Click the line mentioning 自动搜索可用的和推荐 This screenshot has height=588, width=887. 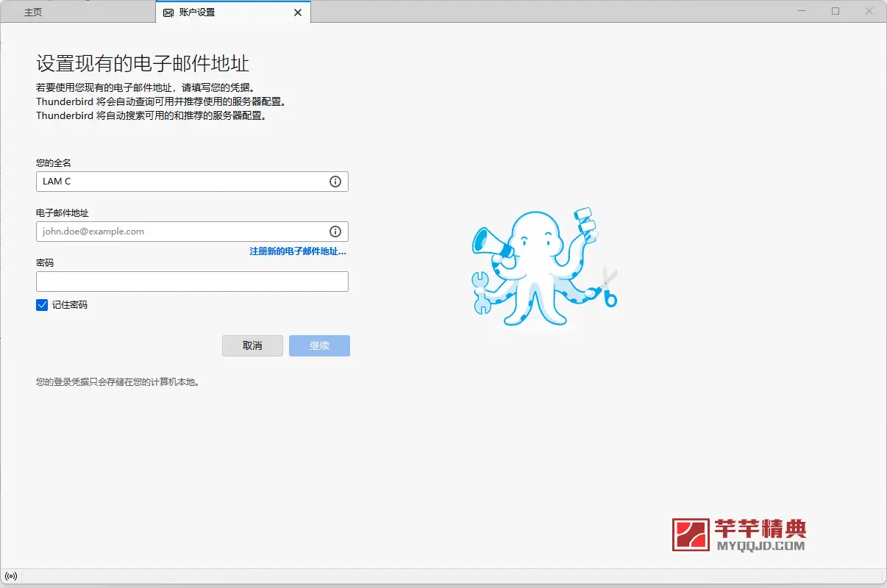coord(151,115)
